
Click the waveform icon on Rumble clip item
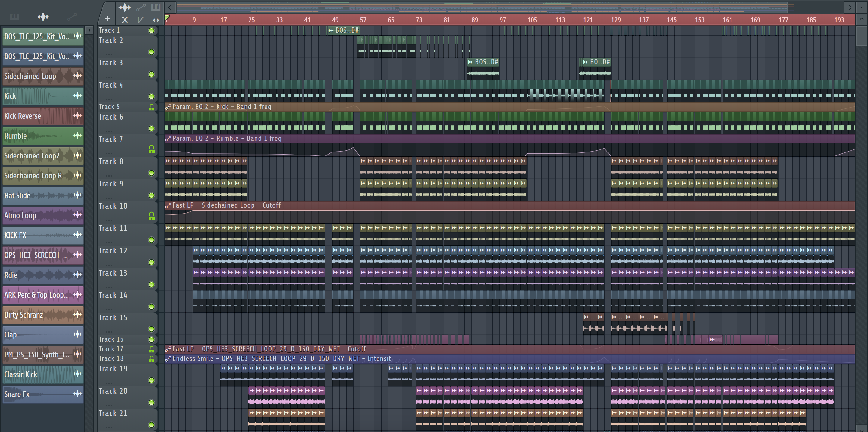tap(77, 135)
